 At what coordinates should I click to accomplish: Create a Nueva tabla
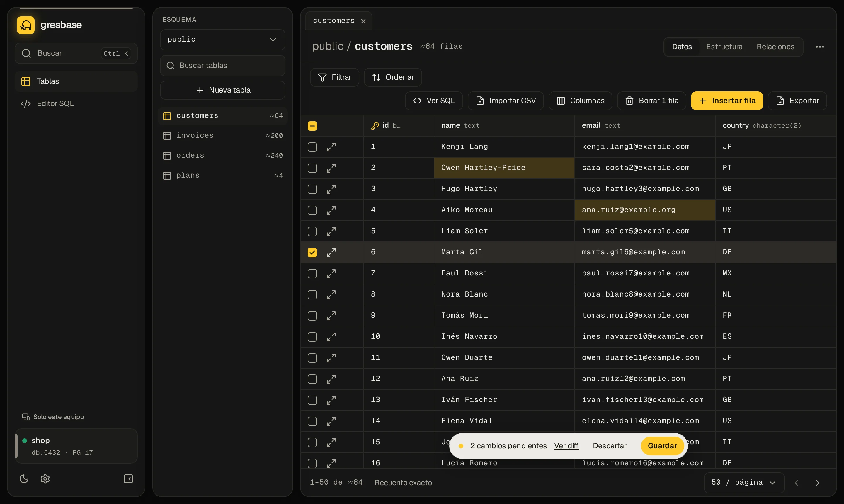pos(222,90)
